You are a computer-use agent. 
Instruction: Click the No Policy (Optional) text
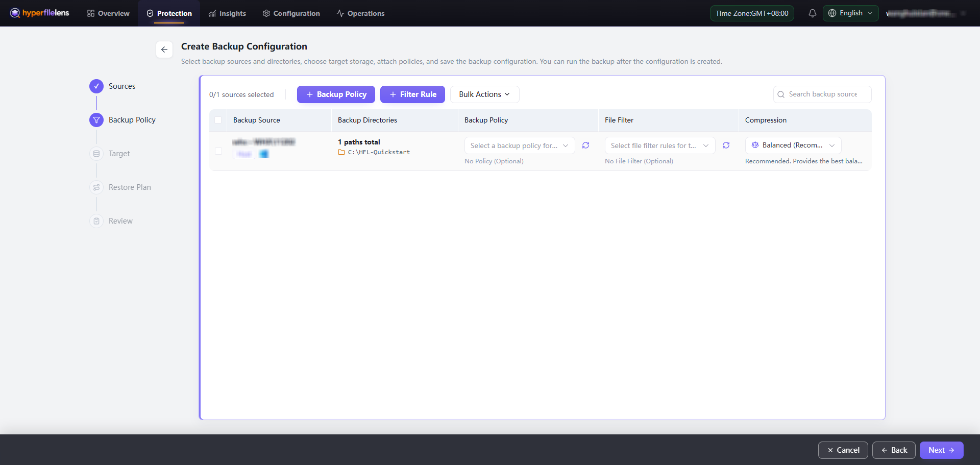tap(494, 161)
